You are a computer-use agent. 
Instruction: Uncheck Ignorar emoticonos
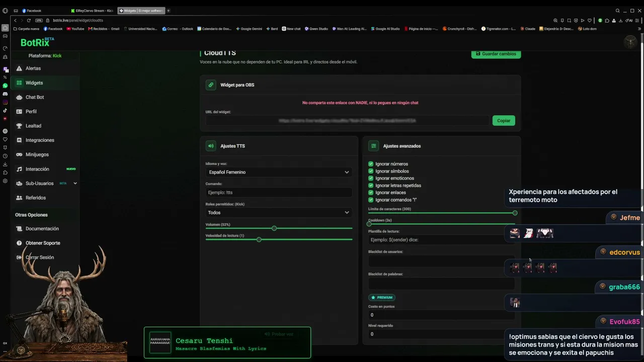[x=371, y=178]
